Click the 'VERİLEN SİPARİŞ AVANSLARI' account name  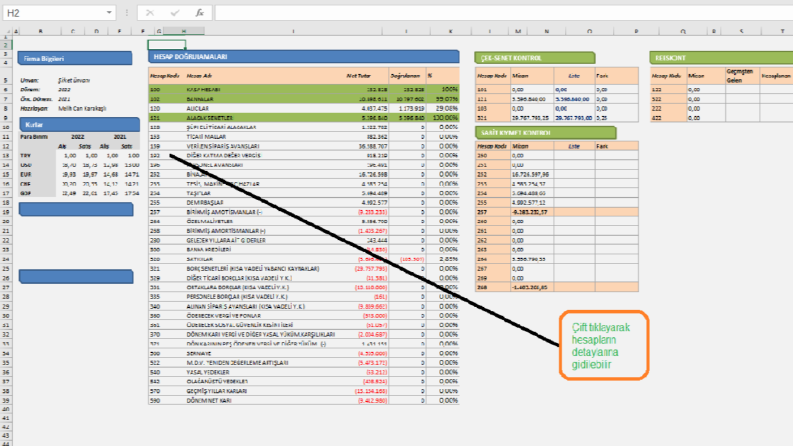point(223,146)
